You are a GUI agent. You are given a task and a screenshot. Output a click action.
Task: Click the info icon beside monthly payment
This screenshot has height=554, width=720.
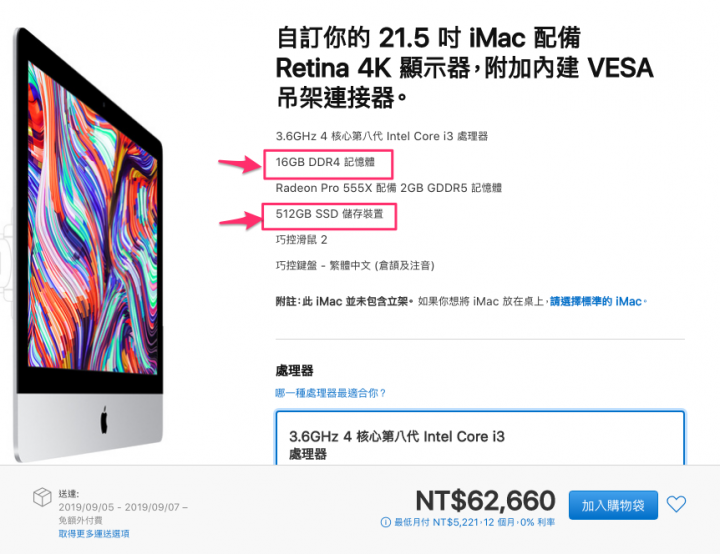click(x=386, y=522)
